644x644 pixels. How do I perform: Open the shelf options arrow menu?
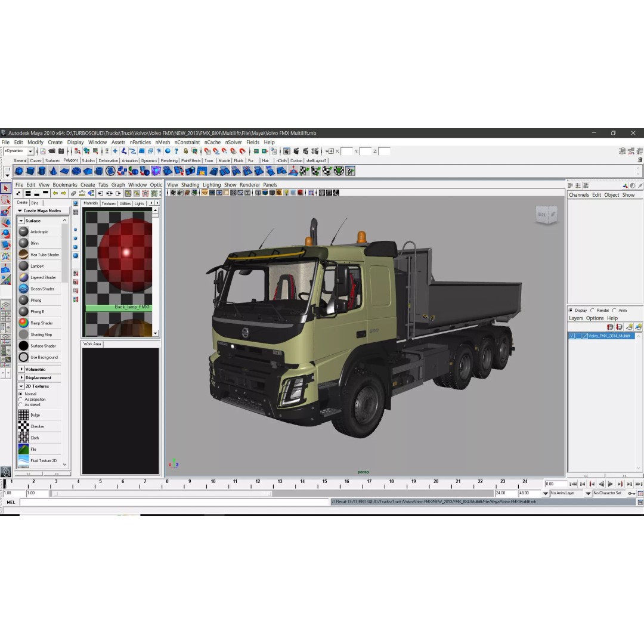pyautogui.click(x=7, y=175)
